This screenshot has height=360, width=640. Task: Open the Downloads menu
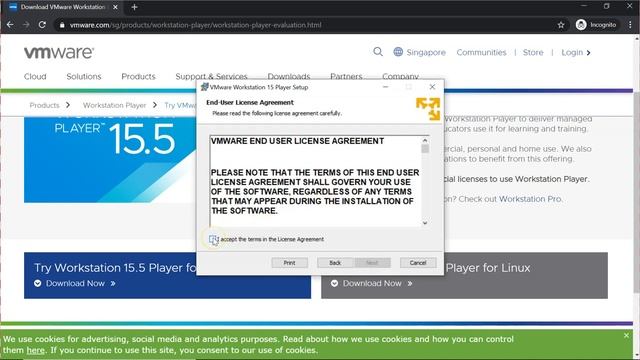tap(289, 76)
